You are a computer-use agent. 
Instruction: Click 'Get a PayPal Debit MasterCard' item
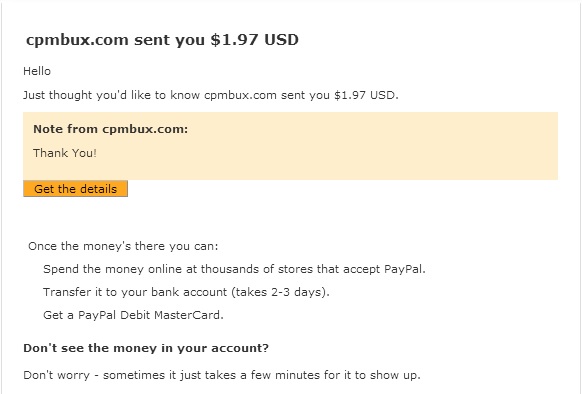click(133, 315)
